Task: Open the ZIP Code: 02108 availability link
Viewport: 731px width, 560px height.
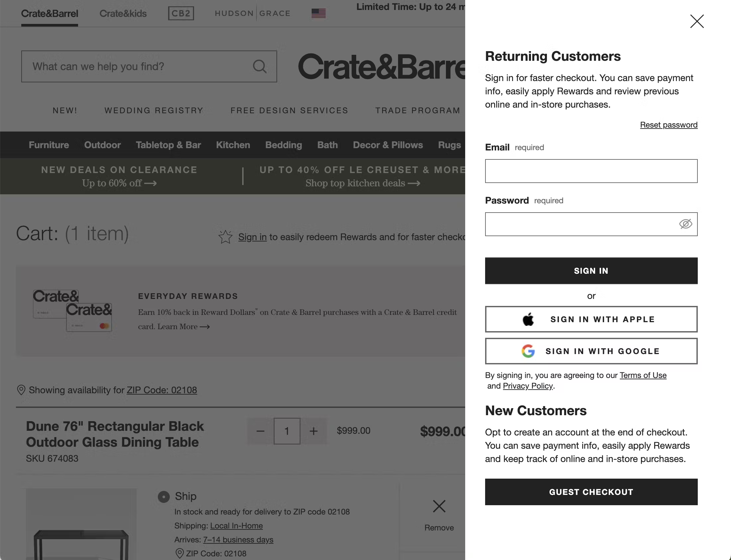Action: tap(162, 390)
